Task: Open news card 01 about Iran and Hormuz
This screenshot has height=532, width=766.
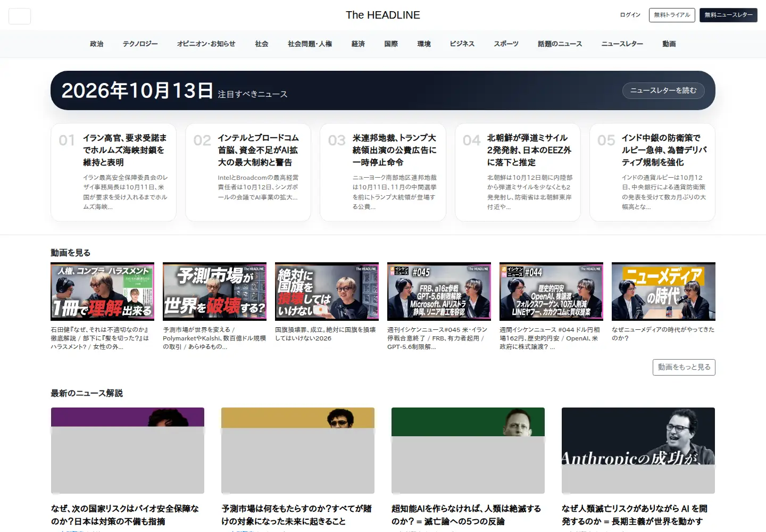Action: click(x=113, y=172)
